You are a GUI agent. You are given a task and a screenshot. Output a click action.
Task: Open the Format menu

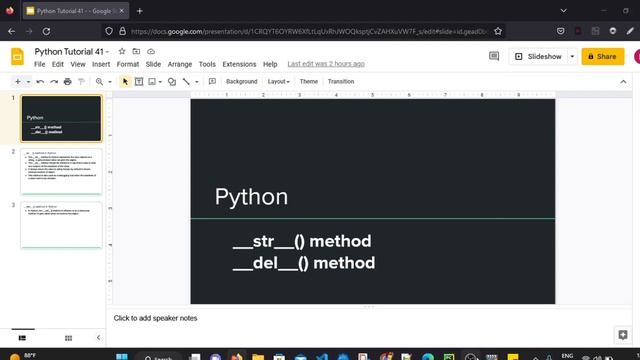point(128,64)
